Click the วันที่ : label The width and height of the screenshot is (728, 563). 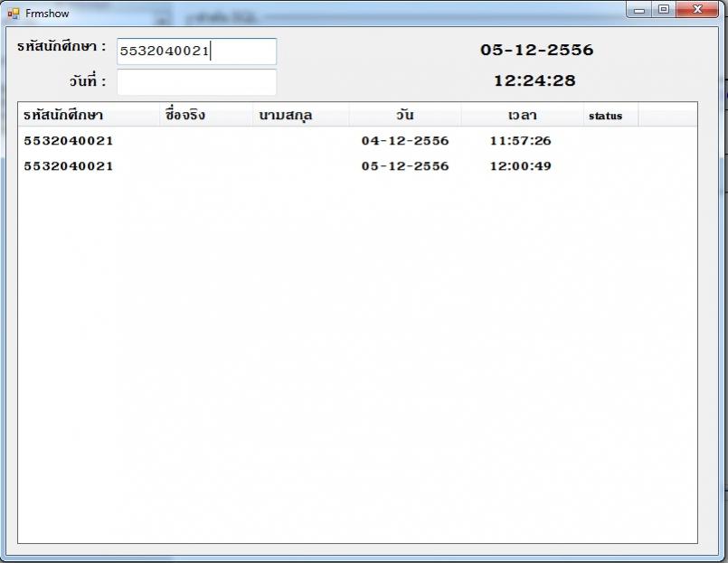(88, 80)
